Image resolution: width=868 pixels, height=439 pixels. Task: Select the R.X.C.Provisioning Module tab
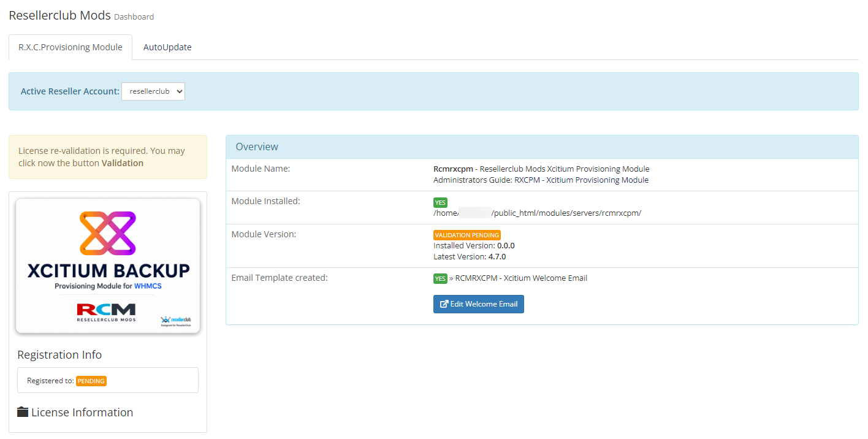(70, 47)
